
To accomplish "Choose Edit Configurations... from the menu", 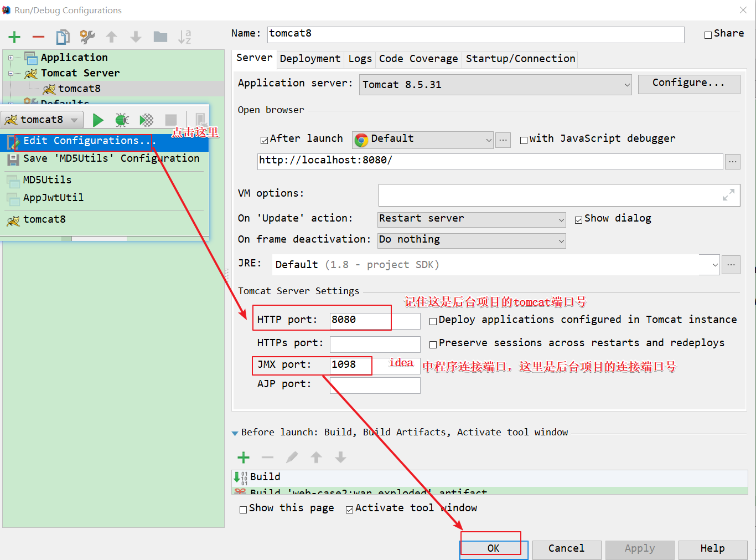I will (x=105, y=142).
